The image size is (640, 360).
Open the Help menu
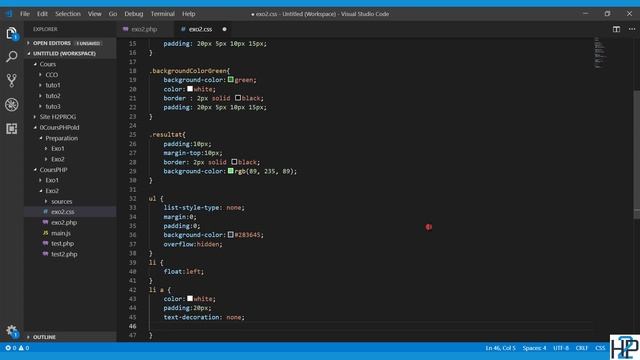pyautogui.click(x=188, y=13)
